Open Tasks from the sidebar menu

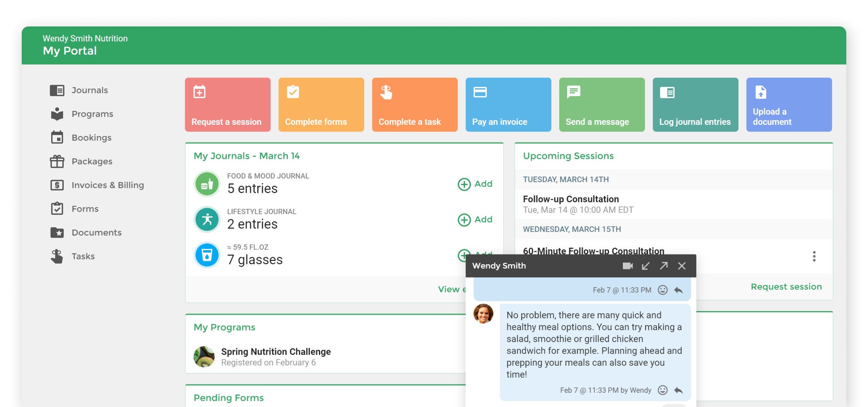tap(83, 256)
